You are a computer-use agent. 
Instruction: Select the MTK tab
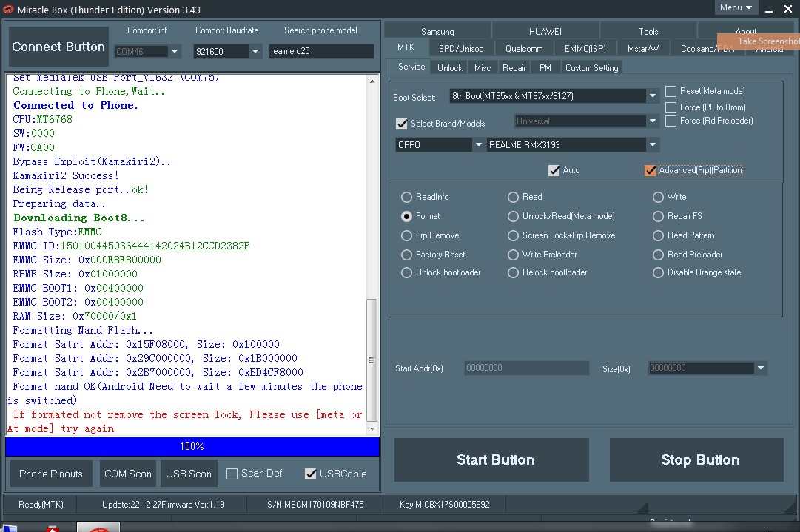pos(406,47)
